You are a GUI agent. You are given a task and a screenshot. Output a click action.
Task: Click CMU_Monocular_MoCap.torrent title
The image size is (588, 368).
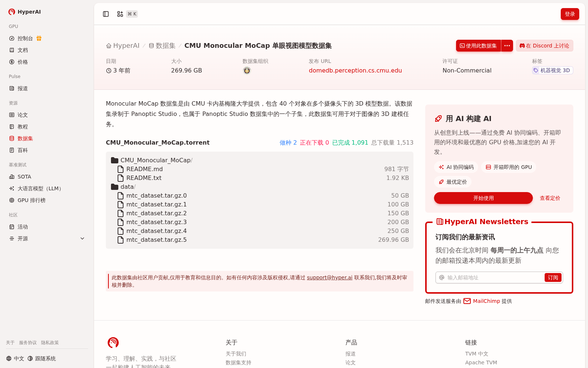point(158,142)
